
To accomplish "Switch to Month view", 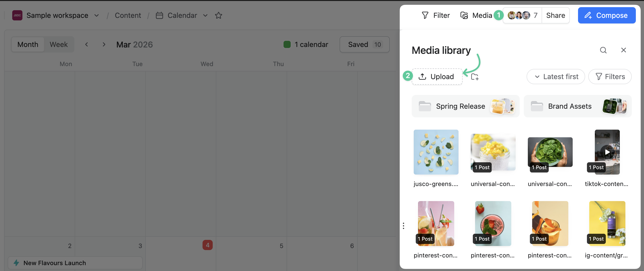I will click(x=28, y=44).
